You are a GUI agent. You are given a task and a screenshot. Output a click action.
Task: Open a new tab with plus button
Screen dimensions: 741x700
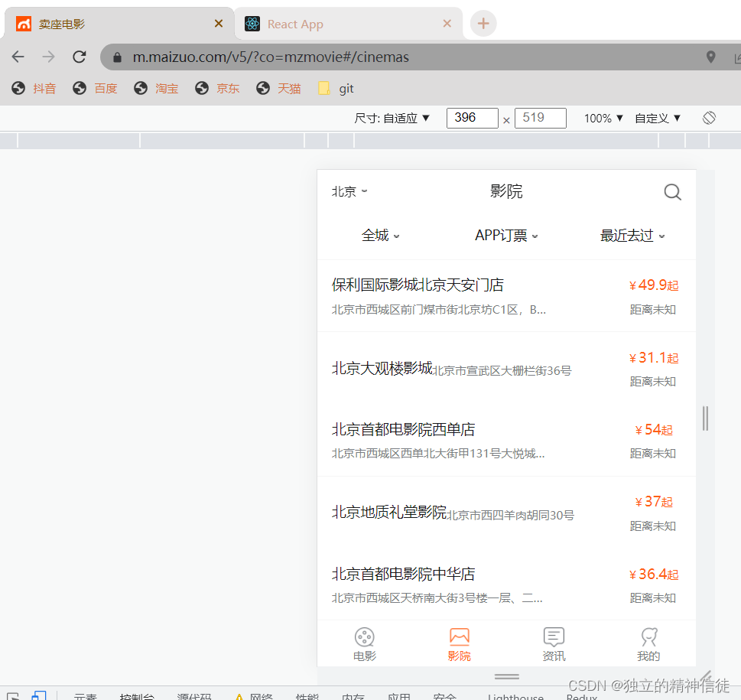coord(483,23)
